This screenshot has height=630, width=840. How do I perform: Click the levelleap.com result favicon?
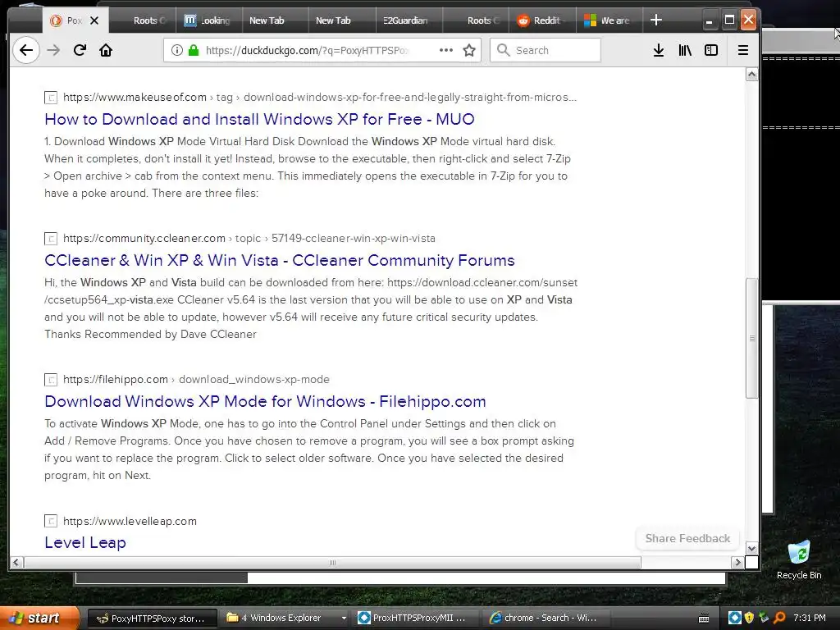click(51, 521)
